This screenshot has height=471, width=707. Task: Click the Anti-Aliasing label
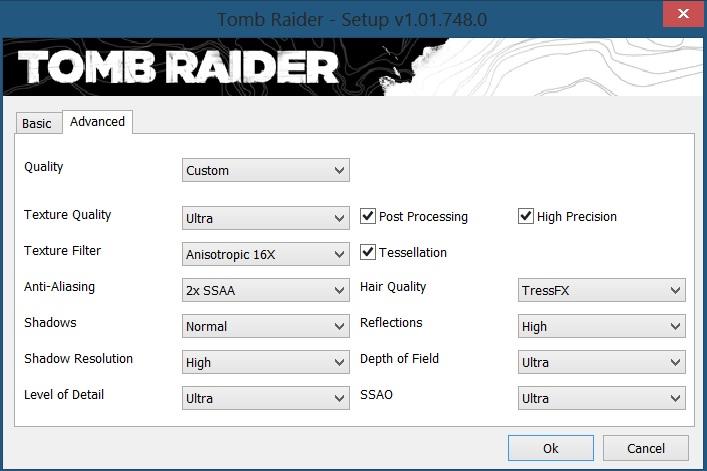tap(60, 287)
